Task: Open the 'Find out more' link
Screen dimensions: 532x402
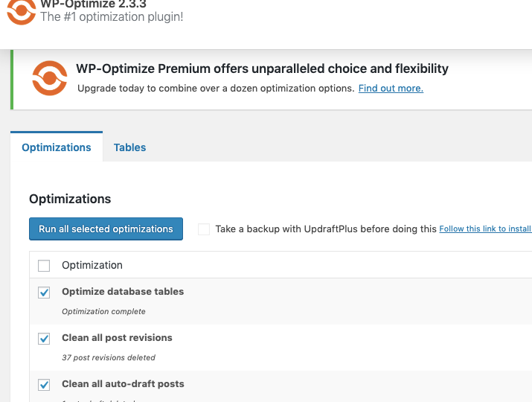Action: click(x=391, y=89)
